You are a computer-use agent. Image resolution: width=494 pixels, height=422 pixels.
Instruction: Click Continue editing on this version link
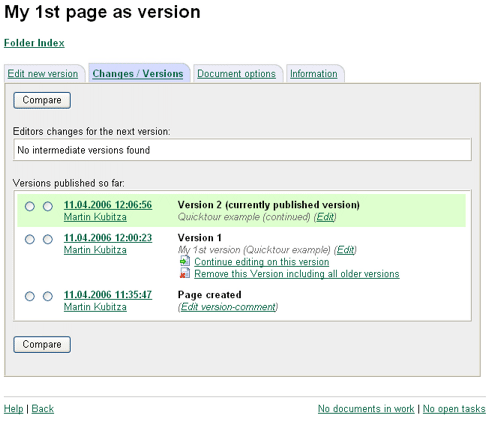[262, 262]
